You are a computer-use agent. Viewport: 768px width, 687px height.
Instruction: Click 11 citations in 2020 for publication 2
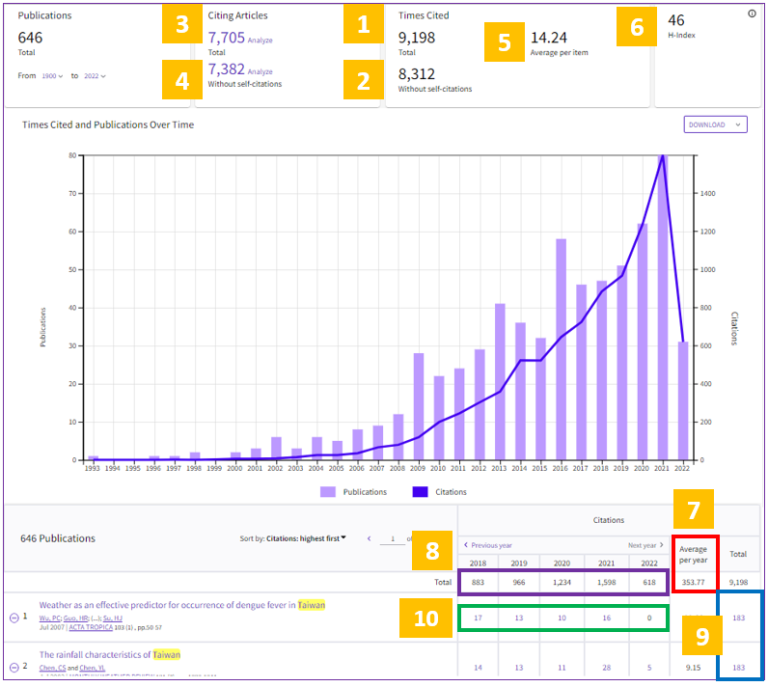(x=562, y=667)
